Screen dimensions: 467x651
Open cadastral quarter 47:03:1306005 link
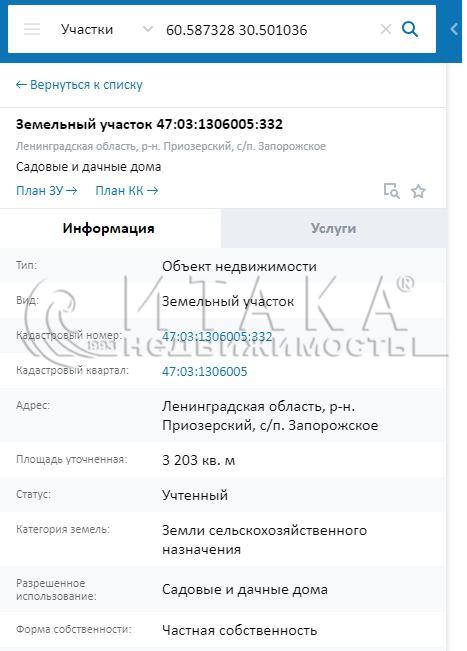205,371
